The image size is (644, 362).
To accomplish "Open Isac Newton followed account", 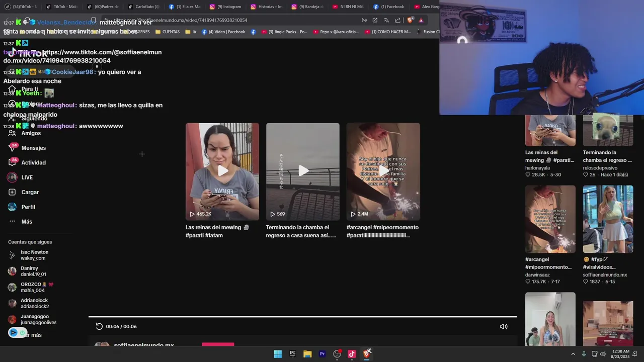I will tap(29, 255).
